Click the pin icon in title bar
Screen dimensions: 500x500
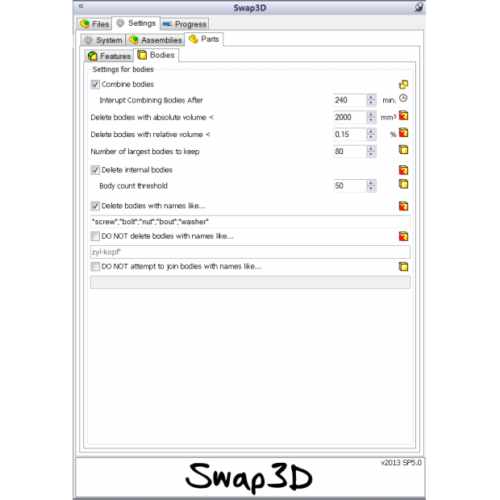coord(419,7)
